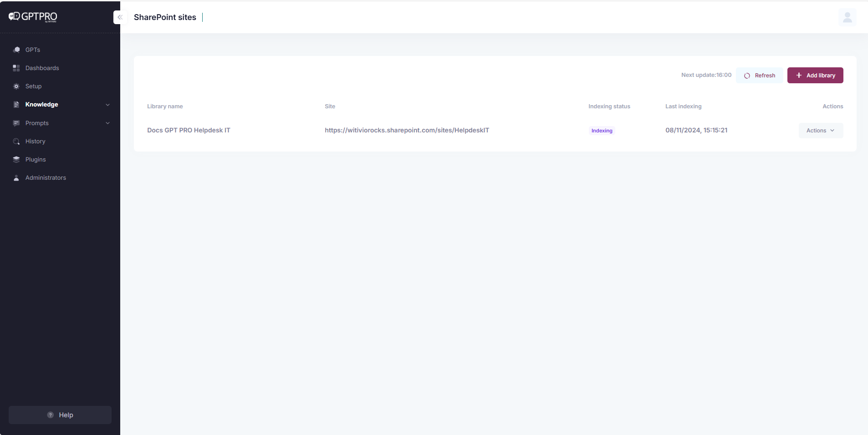Select the Docs GPT PRO Helpdesk IT library name
This screenshot has height=435, width=868.
188,130
